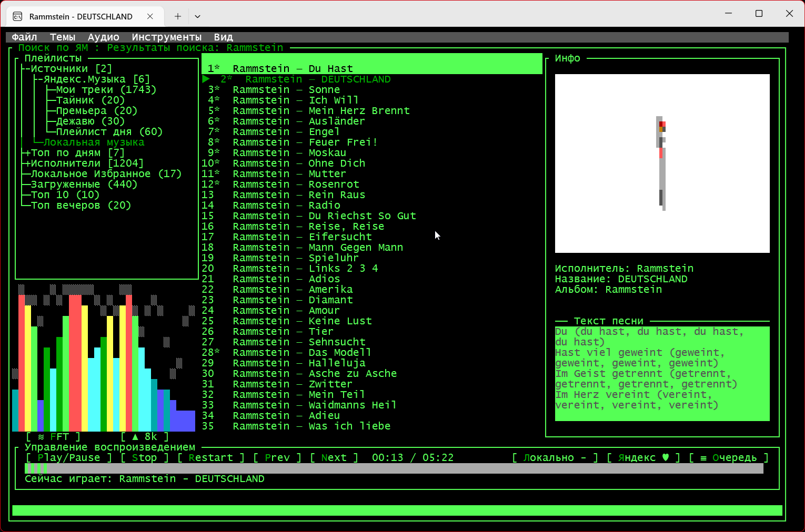The image size is (805, 532).
Task: Select track 7 Engel
Action: [372, 132]
